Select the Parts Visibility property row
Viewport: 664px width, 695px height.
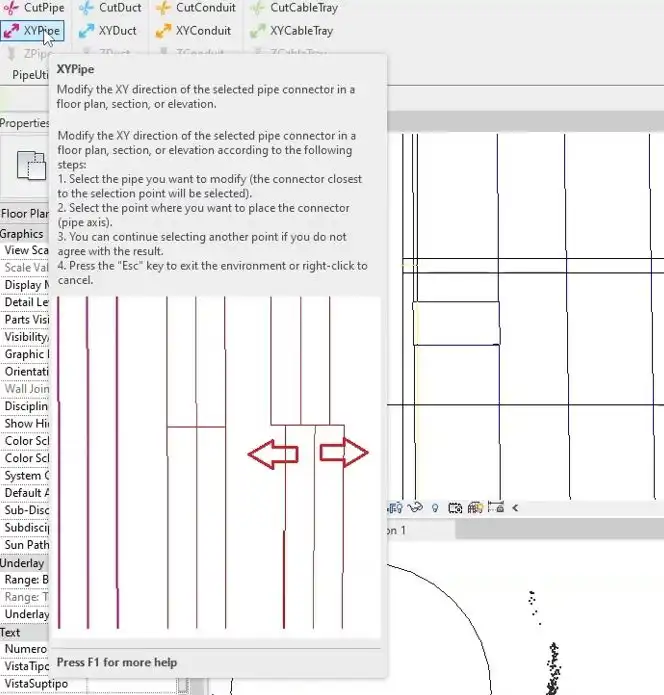tap(24, 319)
